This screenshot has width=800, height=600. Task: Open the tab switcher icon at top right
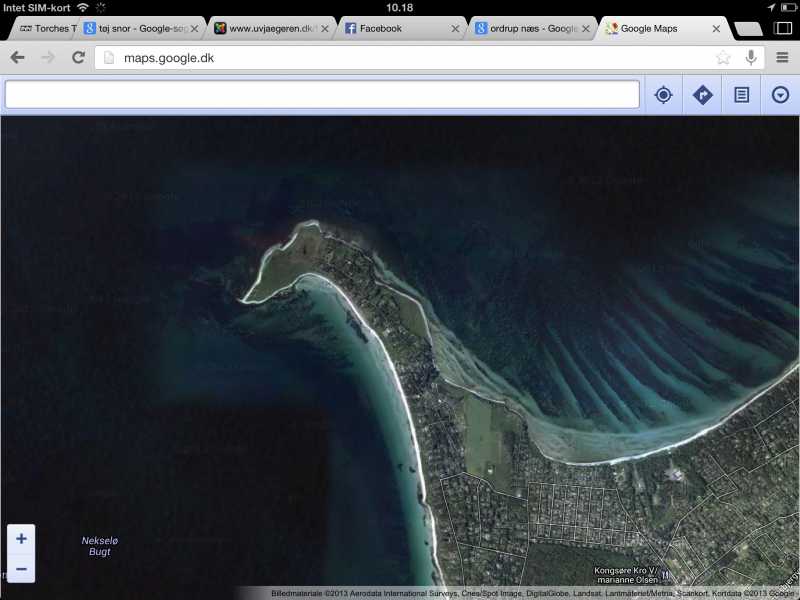(783, 29)
